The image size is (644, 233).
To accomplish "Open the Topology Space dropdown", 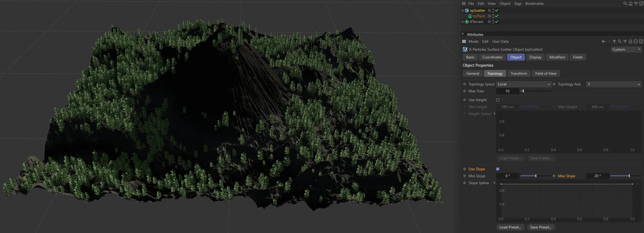I will tap(524, 84).
